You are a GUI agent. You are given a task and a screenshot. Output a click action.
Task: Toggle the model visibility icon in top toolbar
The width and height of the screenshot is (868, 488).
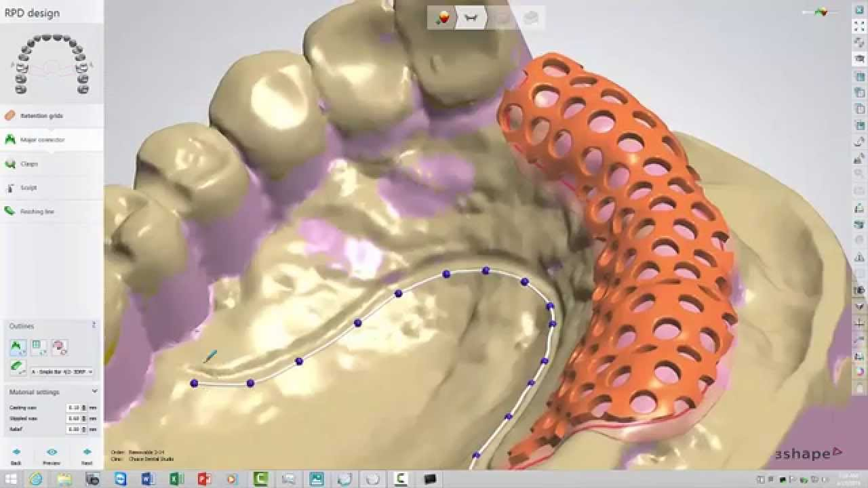tap(443, 18)
